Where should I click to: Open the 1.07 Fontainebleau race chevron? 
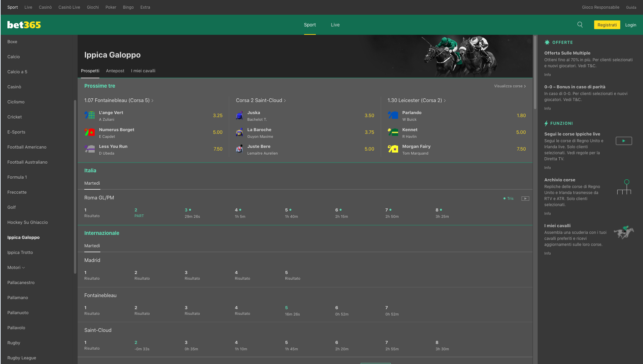pyautogui.click(x=153, y=100)
